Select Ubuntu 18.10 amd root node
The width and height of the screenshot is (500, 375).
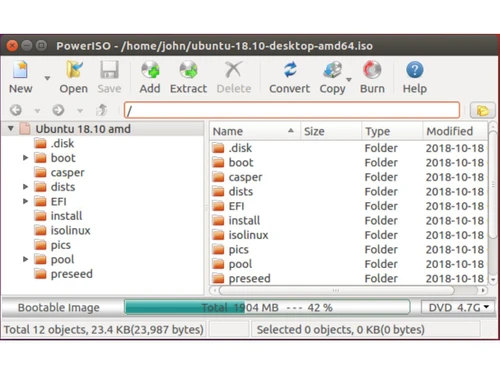pos(83,129)
